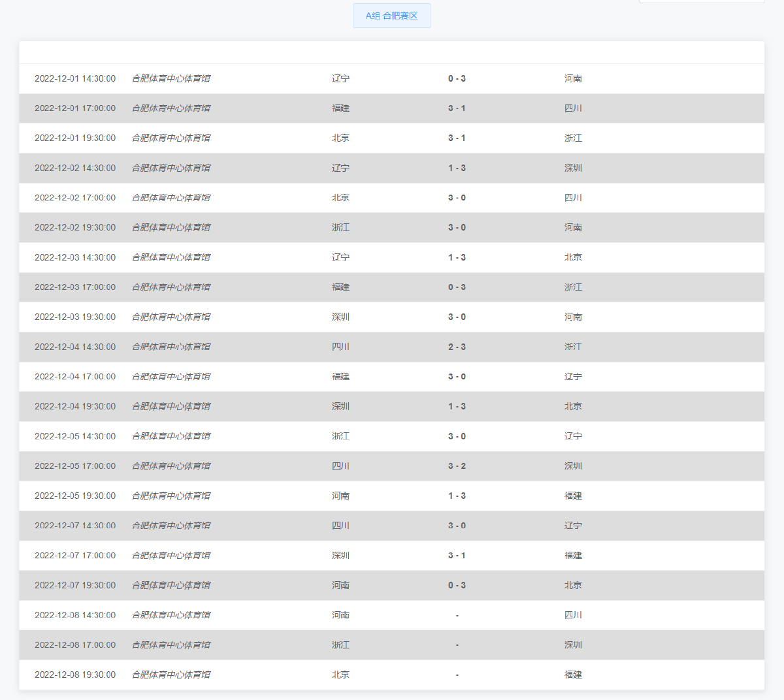Click venue 合肥体育中心体育馆 in the 2022-12-02 17:00 row
This screenshot has height=700, width=784.
(171, 198)
